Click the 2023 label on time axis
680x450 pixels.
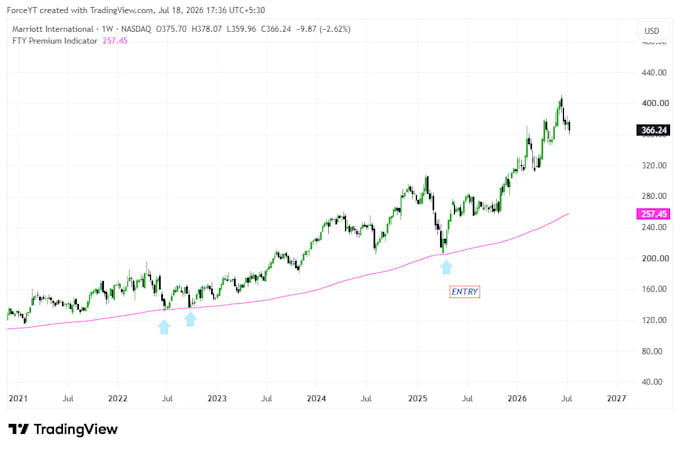tap(217, 398)
